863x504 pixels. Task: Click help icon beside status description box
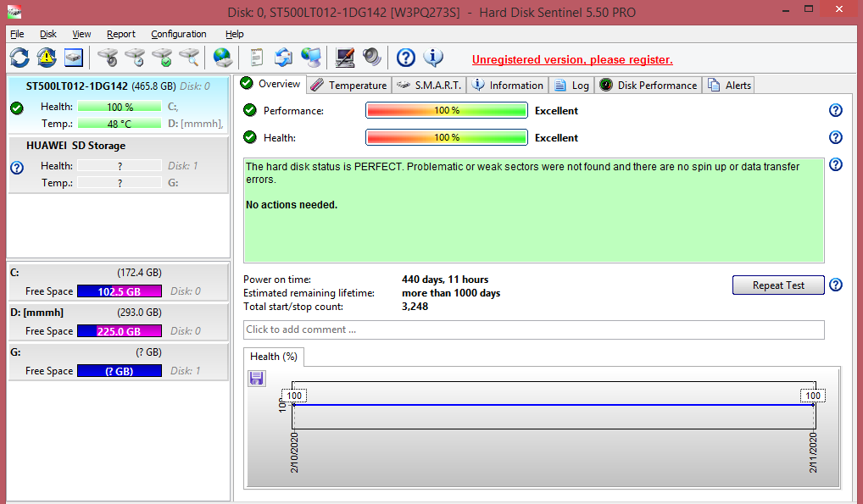point(836,164)
